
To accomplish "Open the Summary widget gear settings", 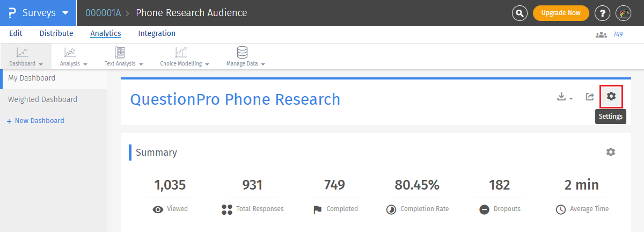I will (611, 153).
